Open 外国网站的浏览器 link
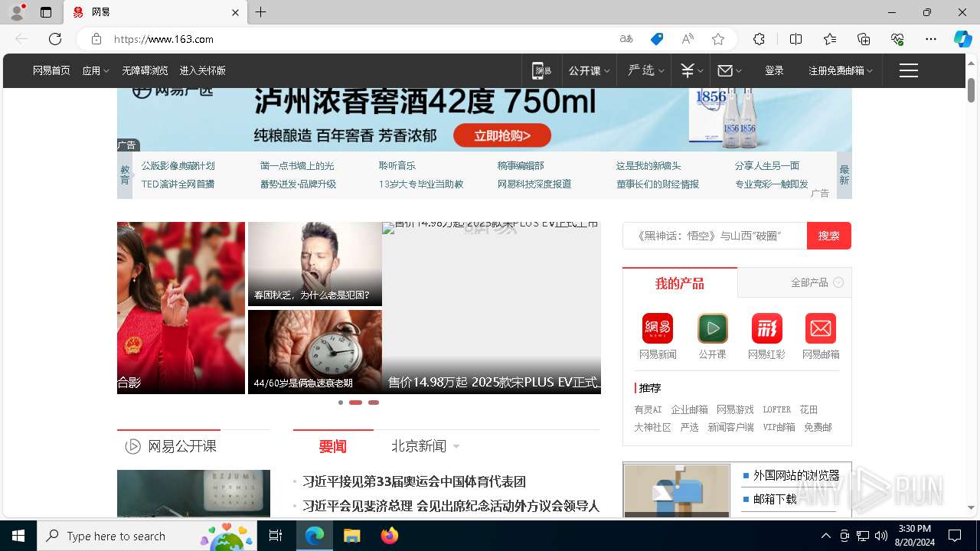The image size is (980, 551). pyautogui.click(x=796, y=475)
